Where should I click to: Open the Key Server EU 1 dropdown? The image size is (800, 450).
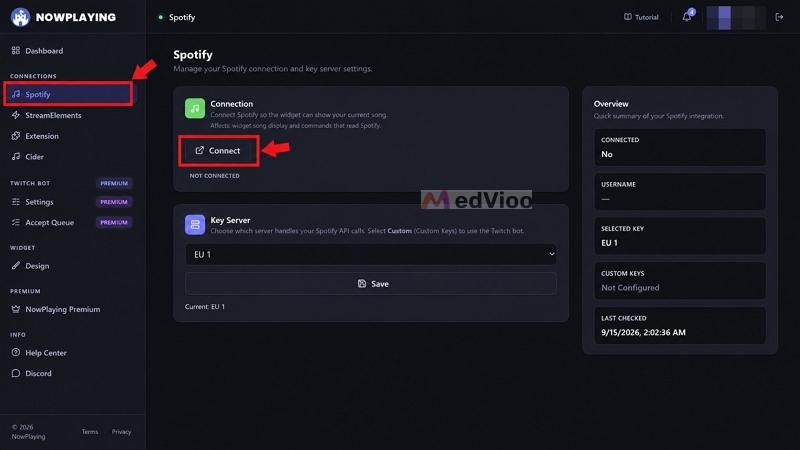point(371,254)
